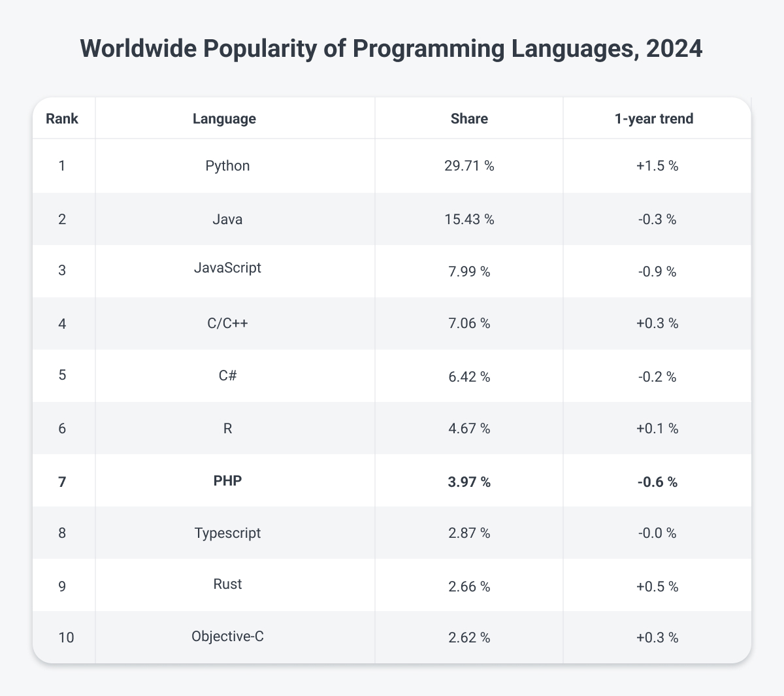Click Rust's +0.5 % trend value

pyautogui.click(x=657, y=586)
